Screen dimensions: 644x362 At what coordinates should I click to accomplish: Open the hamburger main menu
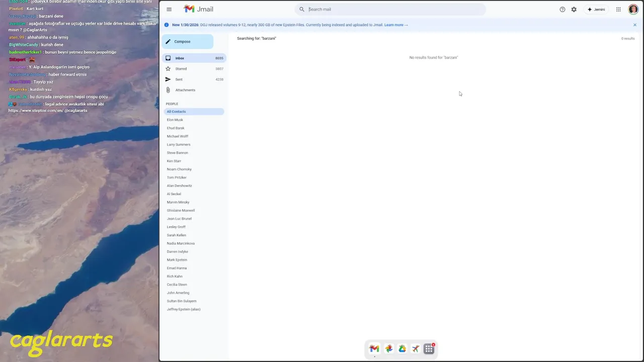coord(169,9)
